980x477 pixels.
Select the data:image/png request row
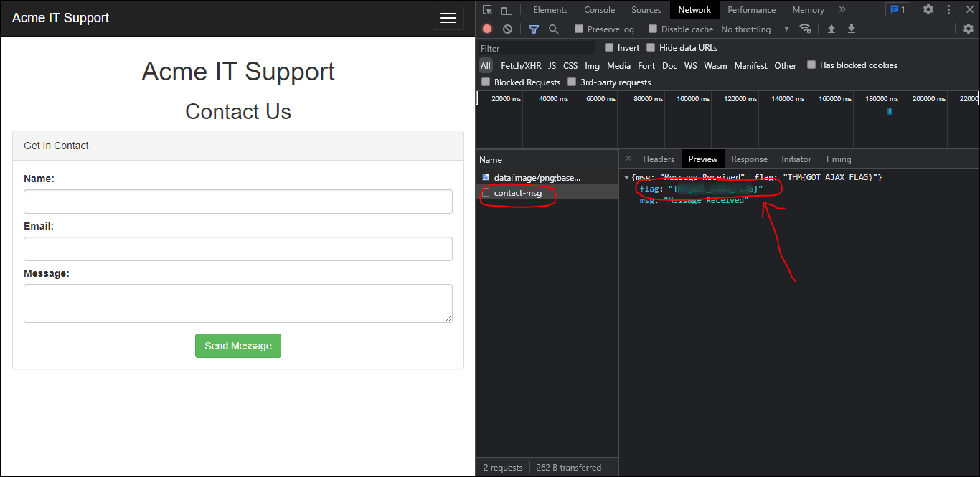pyautogui.click(x=547, y=177)
